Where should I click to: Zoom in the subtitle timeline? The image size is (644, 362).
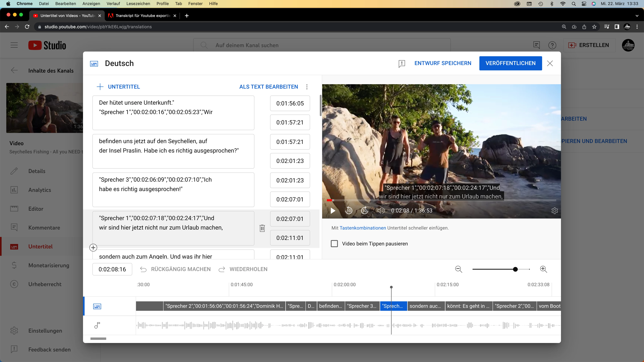click(543, 269)
